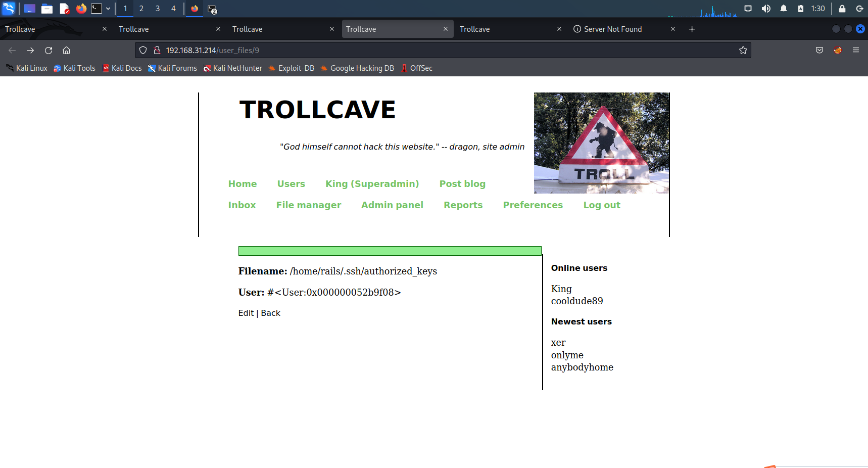Launch the text editor taskbar icon
Viewport: 868px width, 468px height.
(x=64, y=9)
